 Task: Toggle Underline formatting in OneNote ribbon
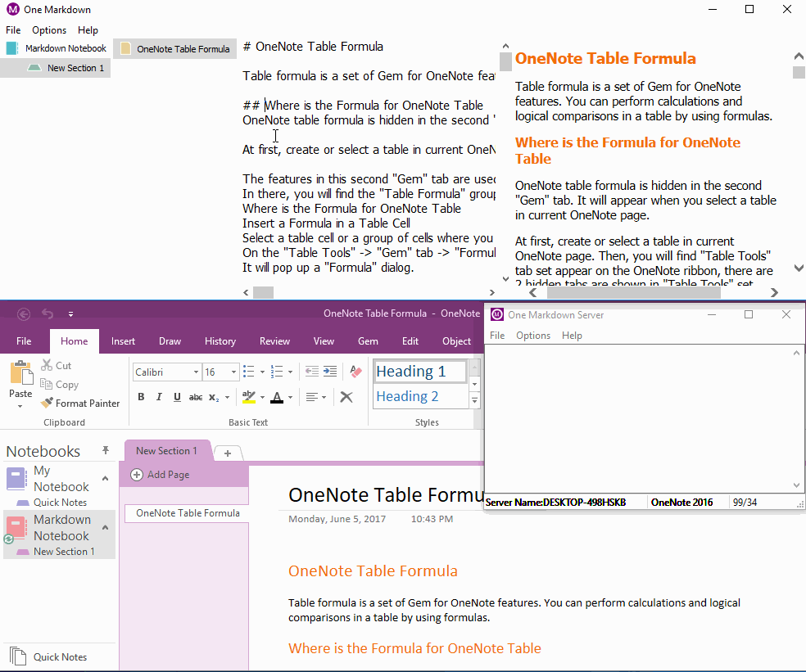click(177, 397)
